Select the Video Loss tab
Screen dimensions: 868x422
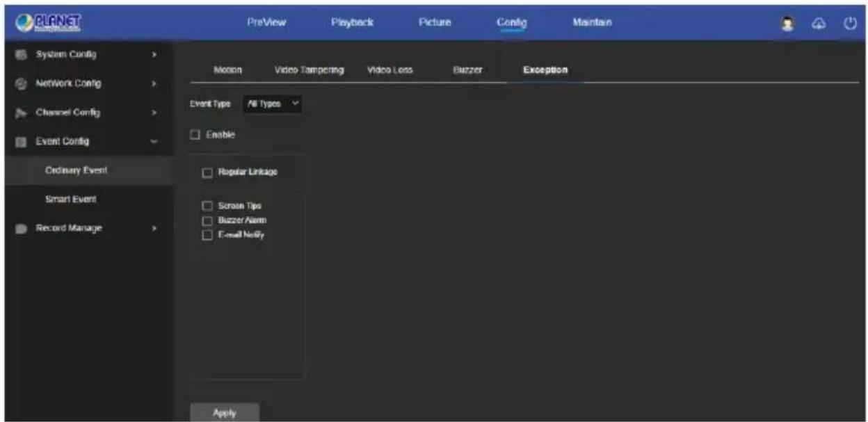point(390,70)
